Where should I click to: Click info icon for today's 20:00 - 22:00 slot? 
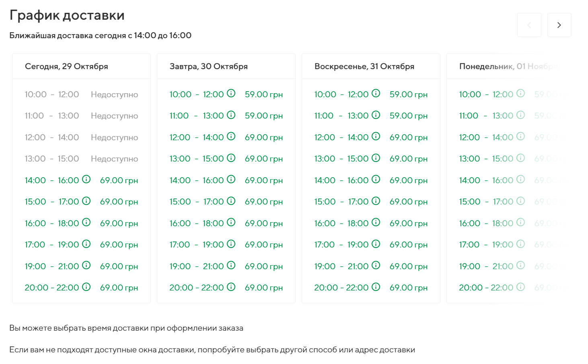coord(86,287)
